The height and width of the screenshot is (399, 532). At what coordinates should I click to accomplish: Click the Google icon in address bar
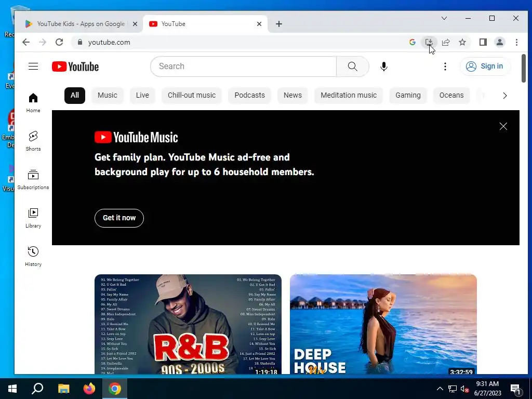point(412,42)
